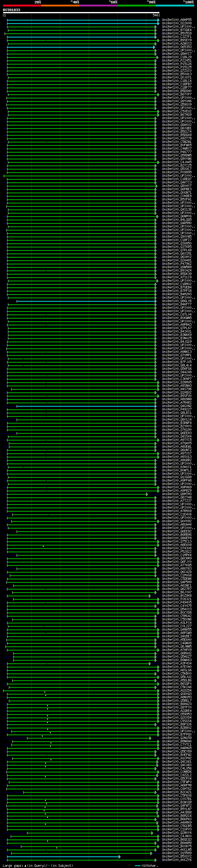
Task: Open the UniRef100_C0NRD6 entry
Action: point(177,772)
